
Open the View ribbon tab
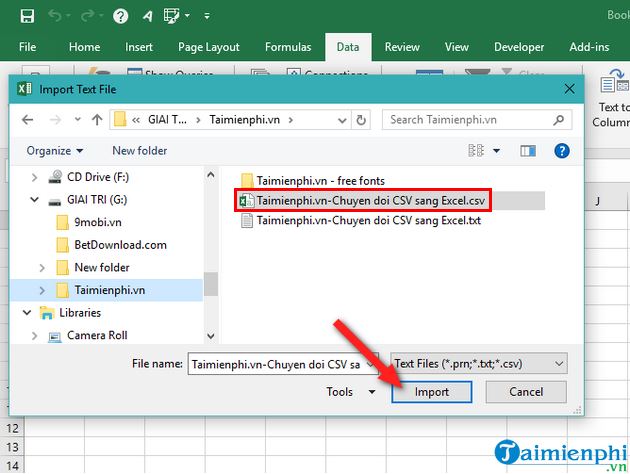pos(456,47)
